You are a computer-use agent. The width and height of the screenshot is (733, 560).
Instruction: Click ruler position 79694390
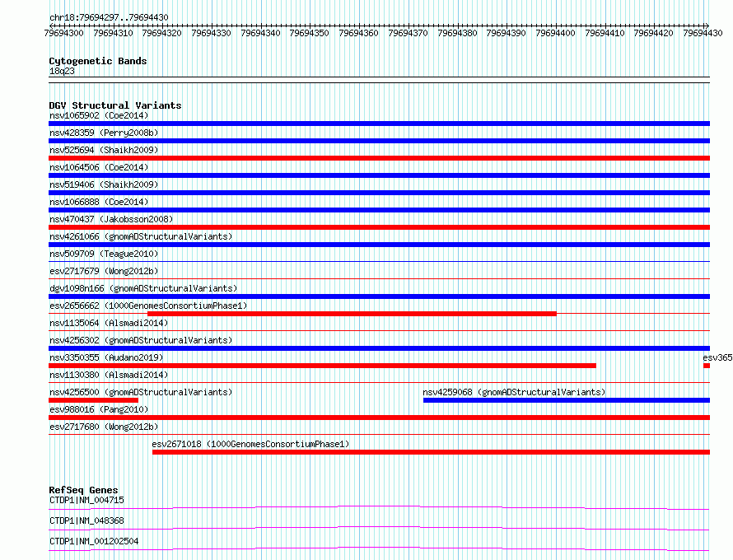point(506,33)
